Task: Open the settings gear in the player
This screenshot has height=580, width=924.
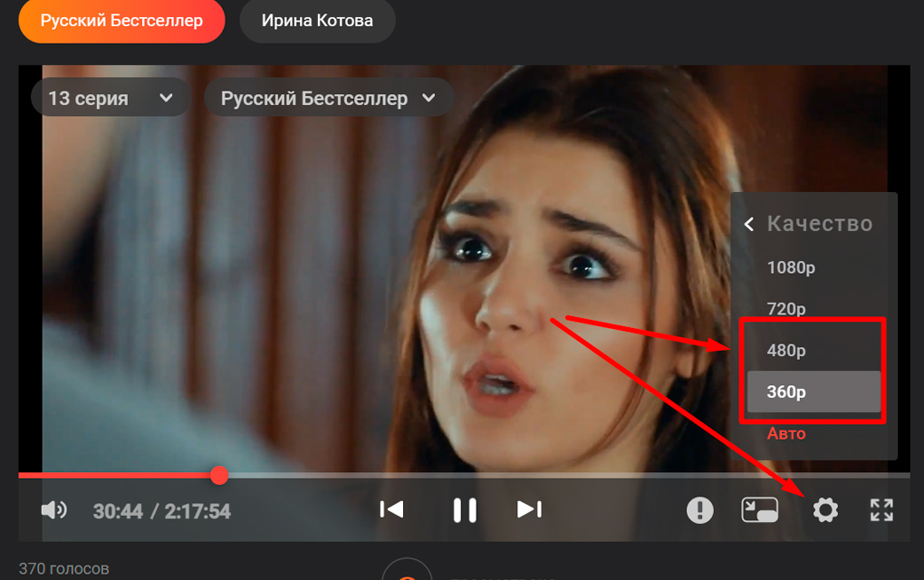Action: (824, 510)
